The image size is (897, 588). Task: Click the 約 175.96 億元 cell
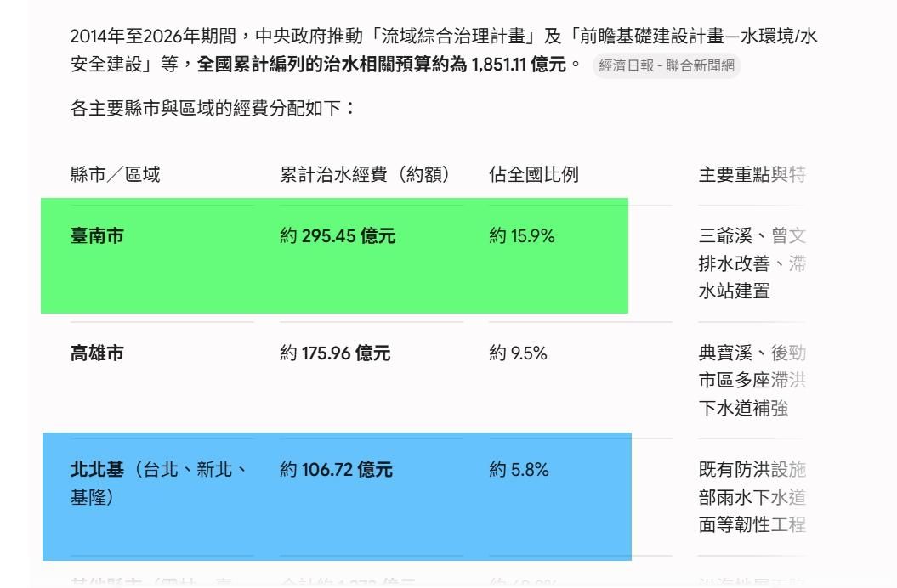335,353
